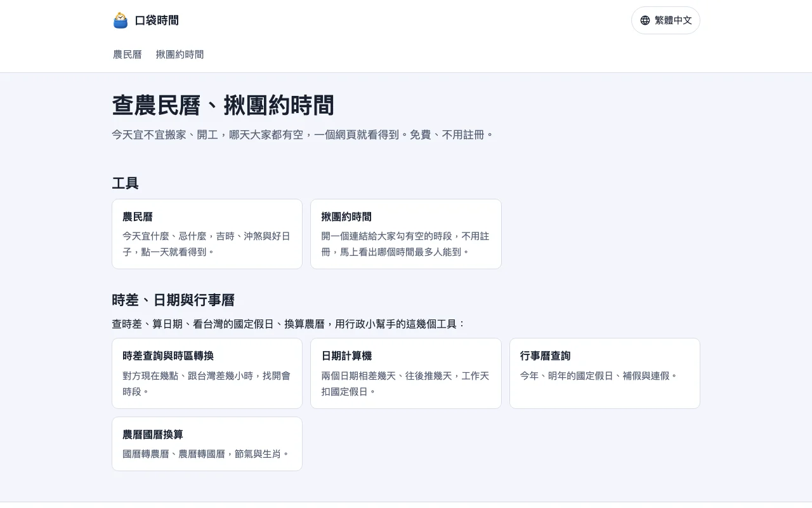Click the description starting with 對方現在幾點

(x=207, y=384)
